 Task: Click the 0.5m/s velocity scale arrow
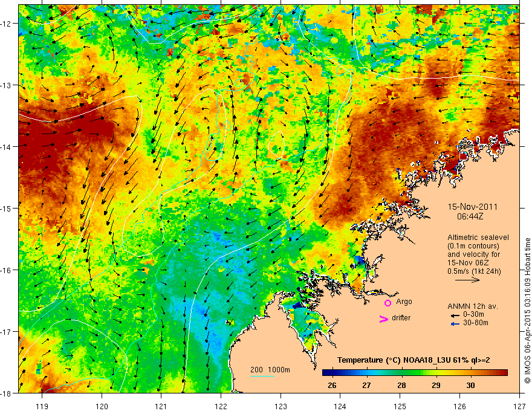pyautogui.click(x=467, y=280)
